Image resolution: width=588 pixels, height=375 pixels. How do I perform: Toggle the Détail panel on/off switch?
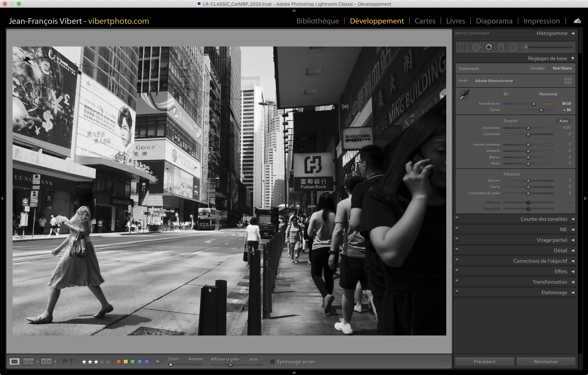point(457,250)
